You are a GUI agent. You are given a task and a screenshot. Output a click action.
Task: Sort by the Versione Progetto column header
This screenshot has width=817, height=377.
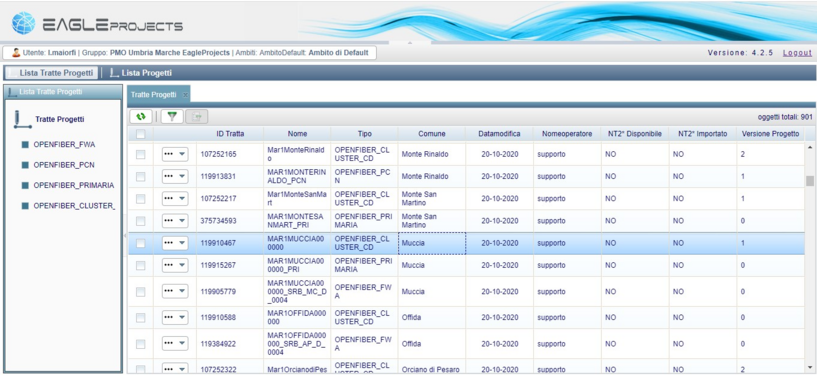(x=770, y=134)
